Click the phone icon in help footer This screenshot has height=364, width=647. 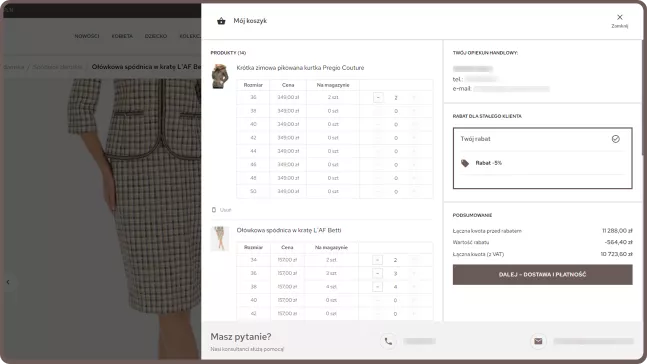(x=388, y=341)
